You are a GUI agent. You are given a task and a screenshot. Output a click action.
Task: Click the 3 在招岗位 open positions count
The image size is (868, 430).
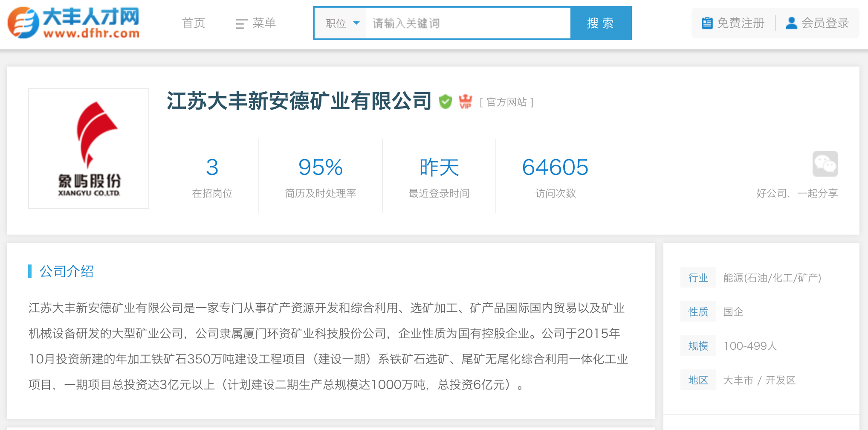click(212, 167)
